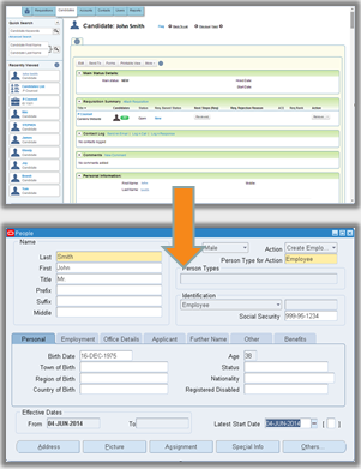Open Select dropdown in requisition Action column
This screenshot has height=469, width=361.
[321, 117]
